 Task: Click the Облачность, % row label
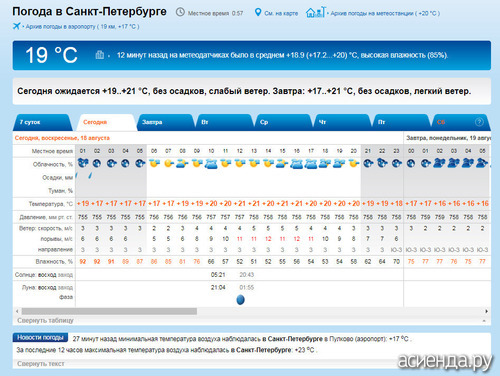coord(53,164)
